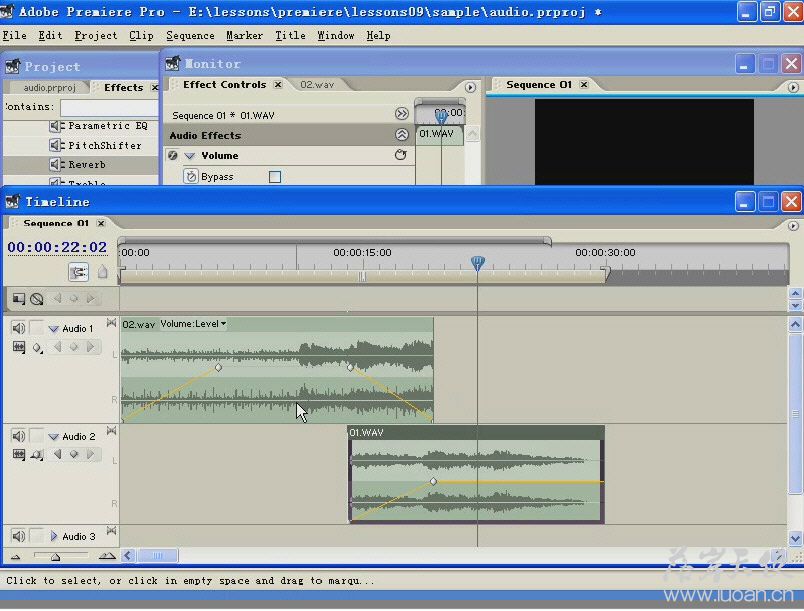Screen dimensions: 804x611
Task: Select the PitchShifter audio effect
Action: (105, 146)
